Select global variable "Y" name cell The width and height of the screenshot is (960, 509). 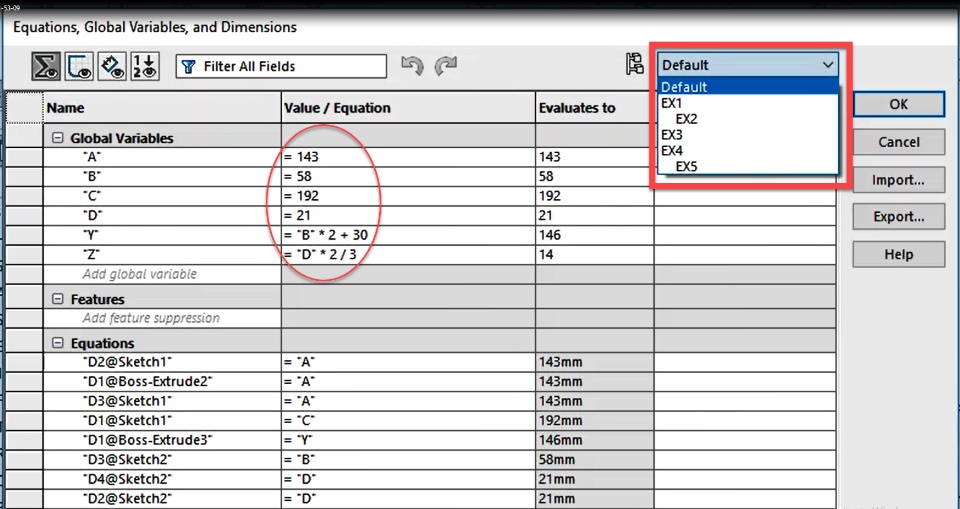click(162, 235)
